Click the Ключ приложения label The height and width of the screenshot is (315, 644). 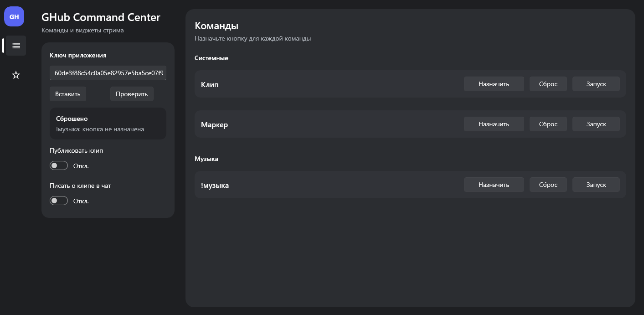coord(78,55)
